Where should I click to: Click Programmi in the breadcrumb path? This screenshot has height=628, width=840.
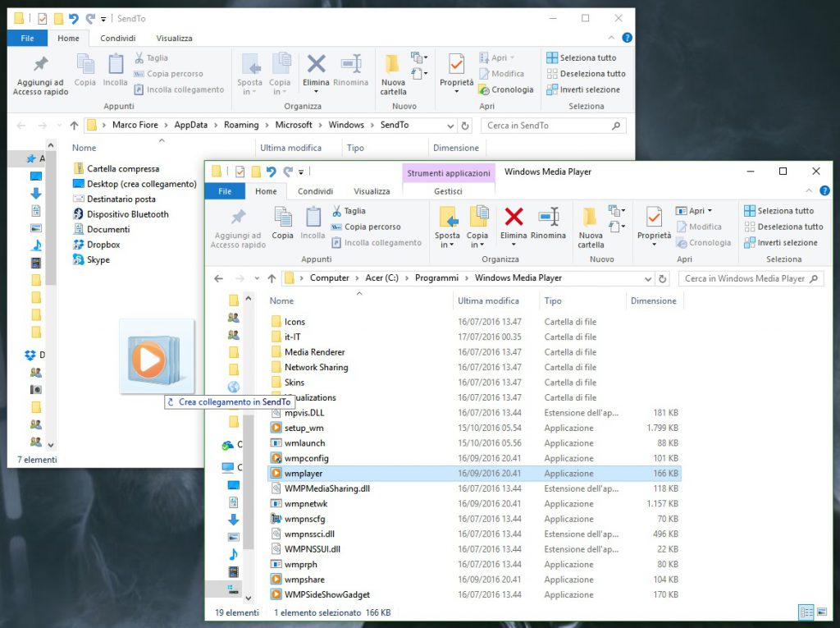(x=436, y=277)
